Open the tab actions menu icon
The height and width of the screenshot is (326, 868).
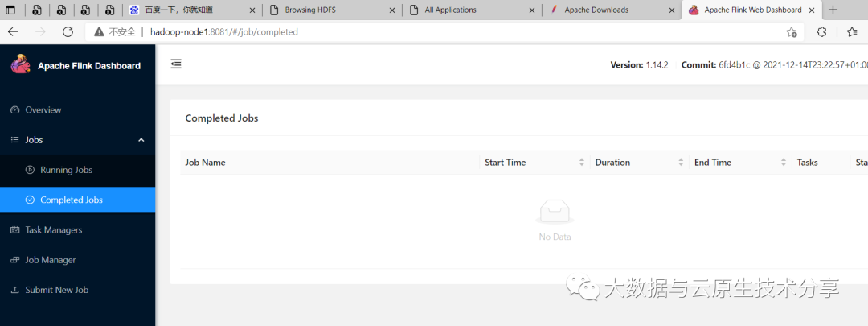pyautogui.click(x=10, y=10)
